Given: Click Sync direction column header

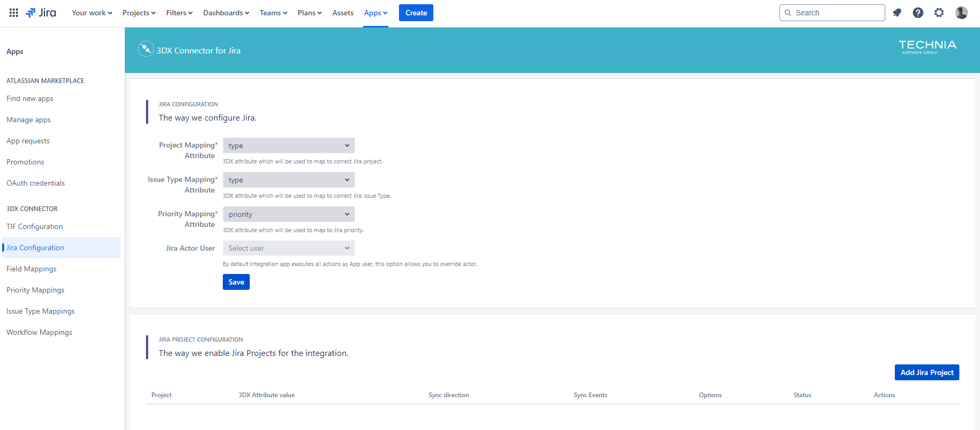Looking at the screenshot, I should tap(449, 395).
